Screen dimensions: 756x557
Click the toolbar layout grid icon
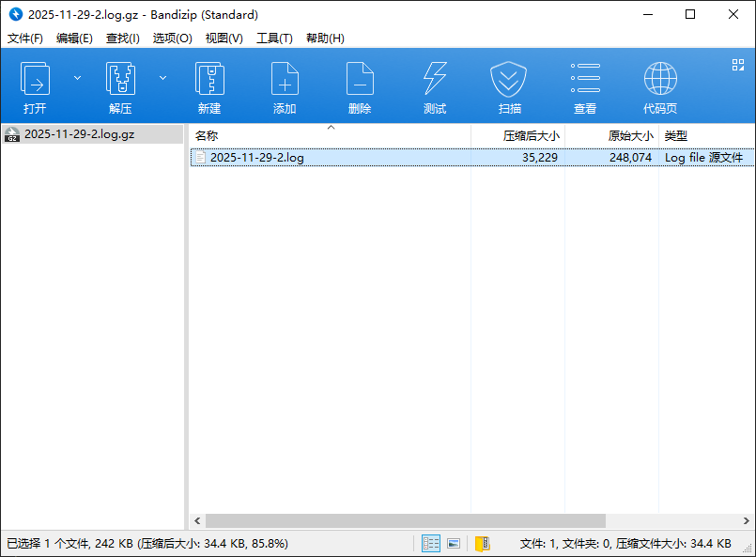(x=738, y=65)
